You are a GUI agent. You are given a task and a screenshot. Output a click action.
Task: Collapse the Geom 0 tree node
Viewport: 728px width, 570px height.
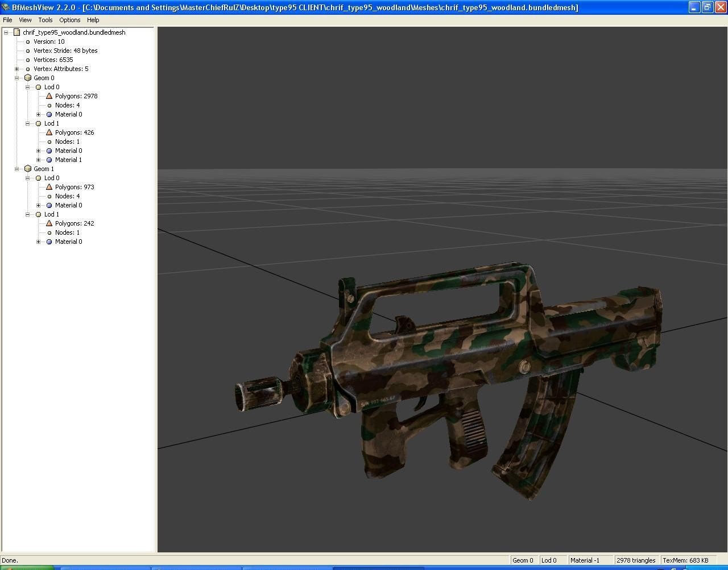point(17,78)
